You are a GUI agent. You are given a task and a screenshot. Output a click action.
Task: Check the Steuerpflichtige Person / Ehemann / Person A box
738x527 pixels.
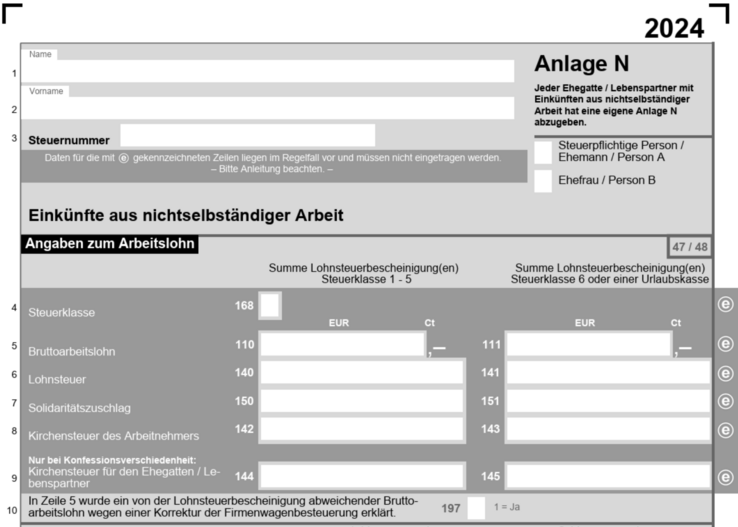(x=543, y=152)
